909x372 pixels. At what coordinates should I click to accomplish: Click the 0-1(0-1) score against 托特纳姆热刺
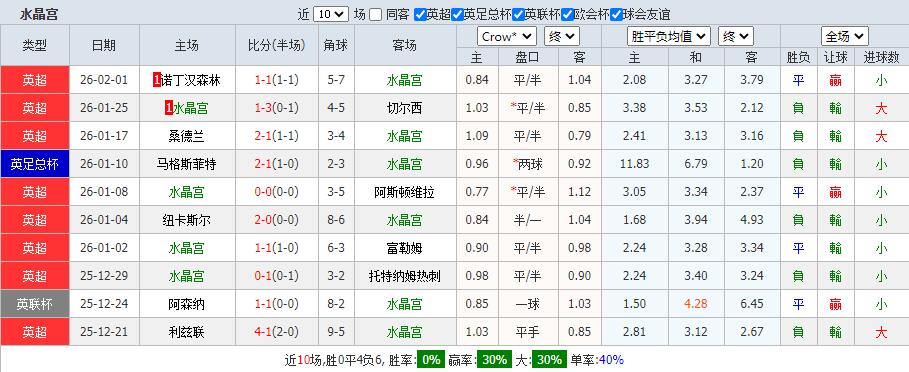pyautogui.click(x=277, y=276)
